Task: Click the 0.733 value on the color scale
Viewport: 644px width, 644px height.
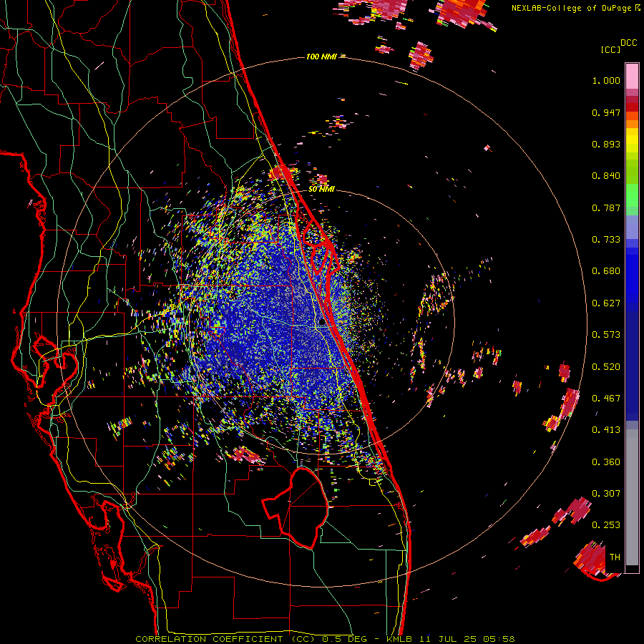Action: [x=606, y=240]
